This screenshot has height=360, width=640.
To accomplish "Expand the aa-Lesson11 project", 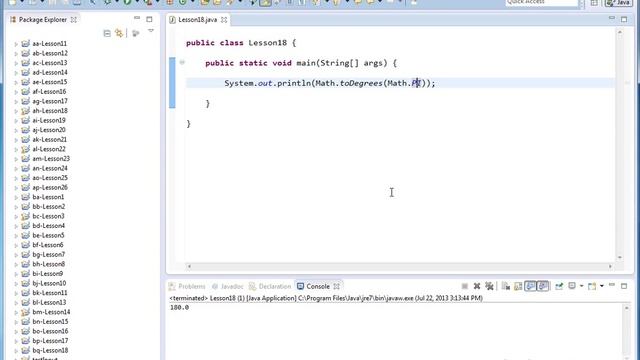I will point(16,44).
